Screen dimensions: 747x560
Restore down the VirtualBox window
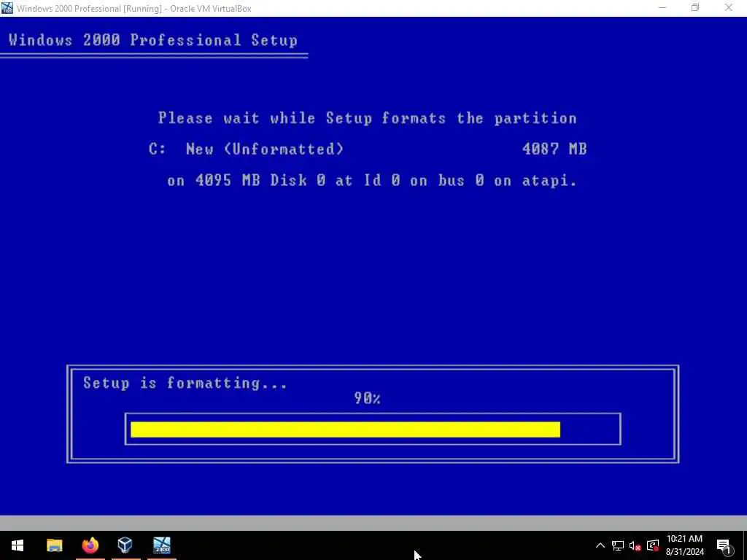695,8
